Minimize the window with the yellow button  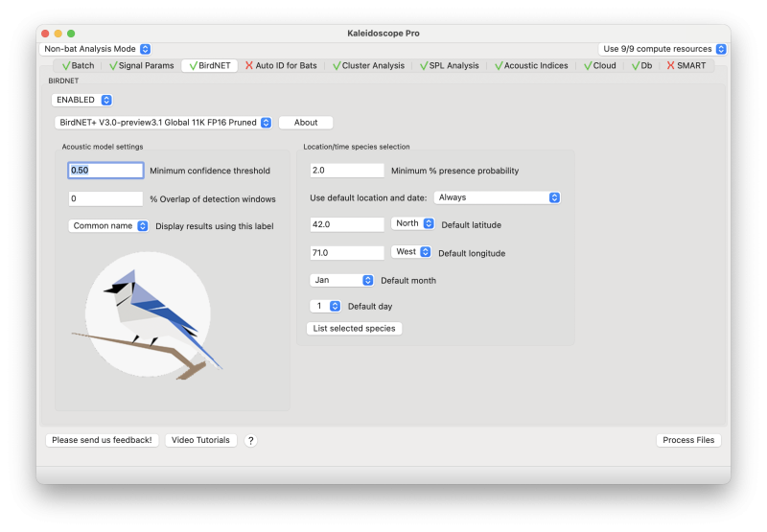(x=58, y=34)
